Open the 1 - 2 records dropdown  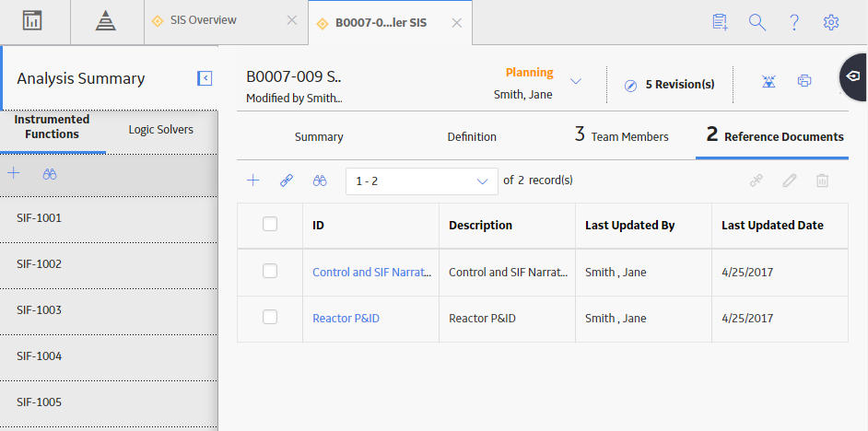click(422, 181)
